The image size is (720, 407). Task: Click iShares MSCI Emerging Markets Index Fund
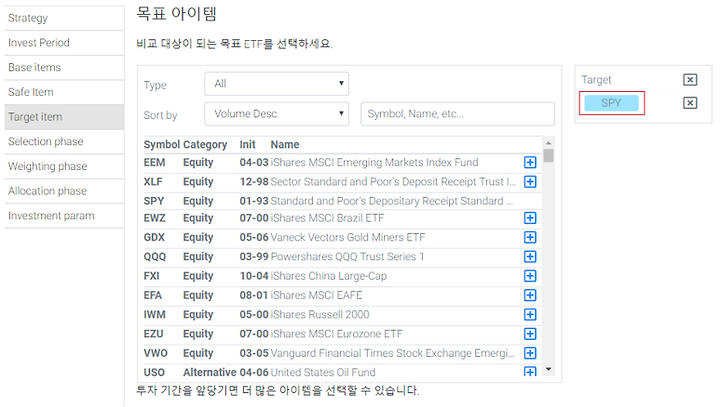coord(374,162)
